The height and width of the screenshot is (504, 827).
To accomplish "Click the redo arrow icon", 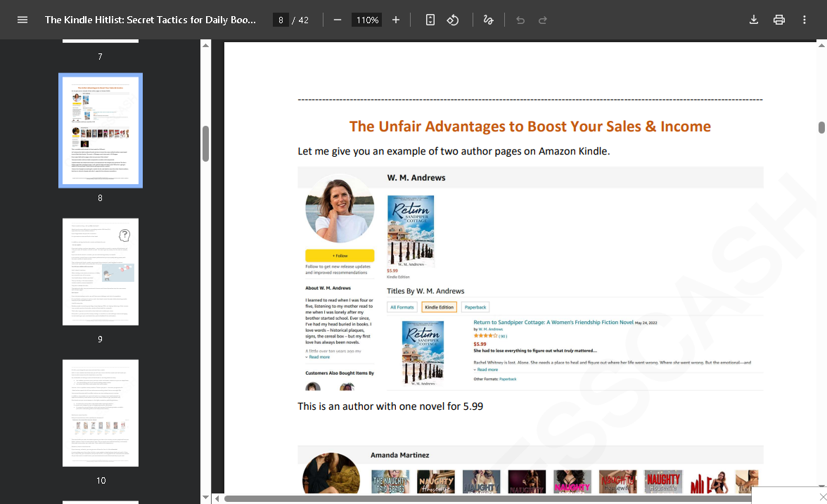I will point(543,20).
